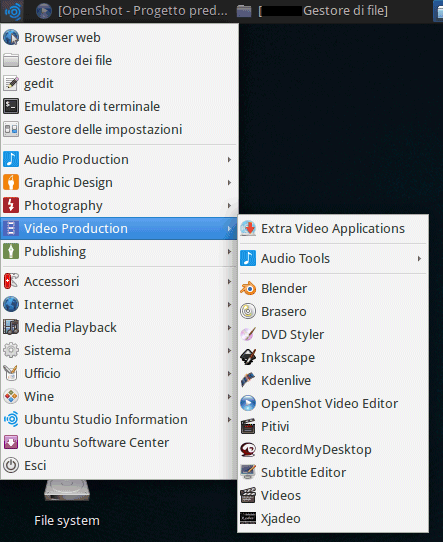Click the Ubuntu Software Center icon
The width and height of the screenshot is (443, 542).
pyautogui.click(x=11, y=442)
